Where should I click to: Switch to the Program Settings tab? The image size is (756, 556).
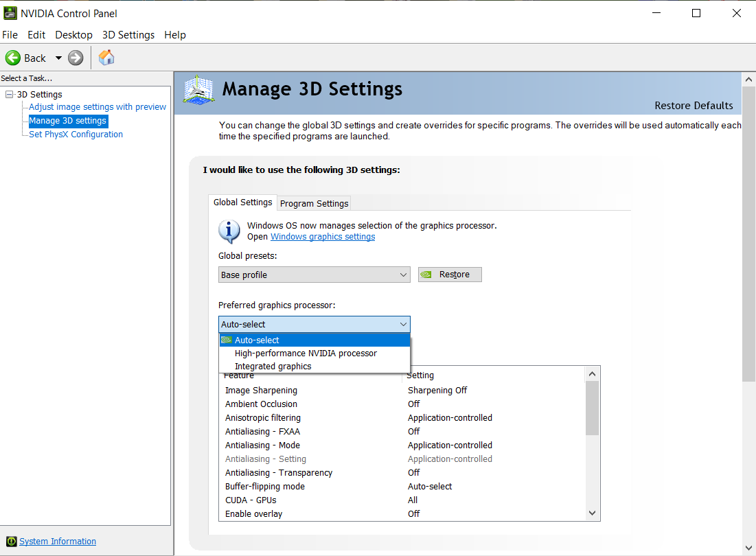coord(314,203)
